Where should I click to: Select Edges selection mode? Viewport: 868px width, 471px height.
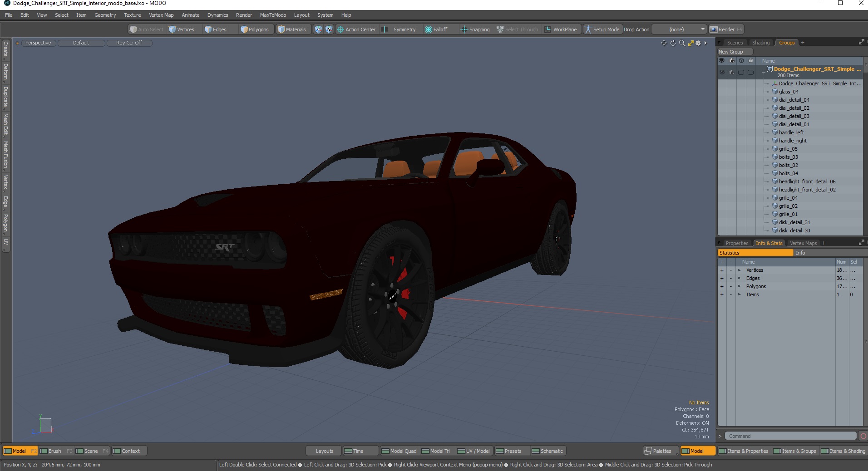point(216,29)
